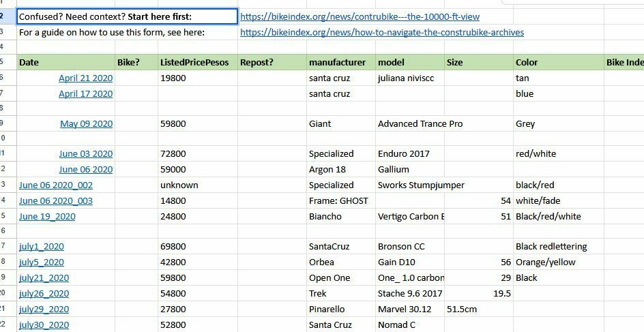644x332 pixels.
Task: Click the Repost? header cell
Action: coord(271,62)
